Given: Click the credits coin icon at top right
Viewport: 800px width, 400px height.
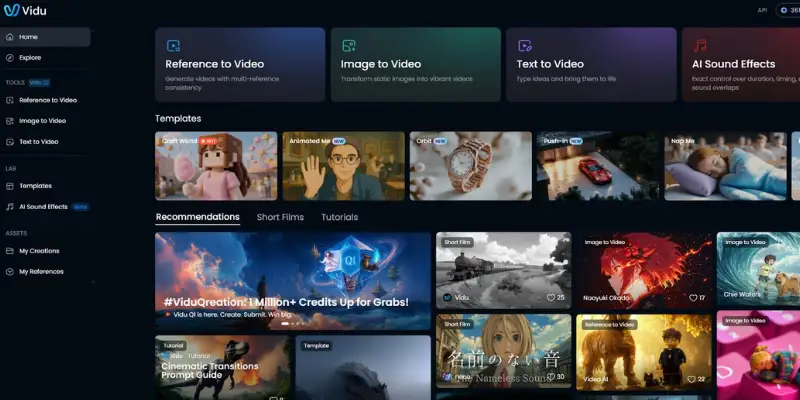Looking at the screenshot, I should click(784, 10).
